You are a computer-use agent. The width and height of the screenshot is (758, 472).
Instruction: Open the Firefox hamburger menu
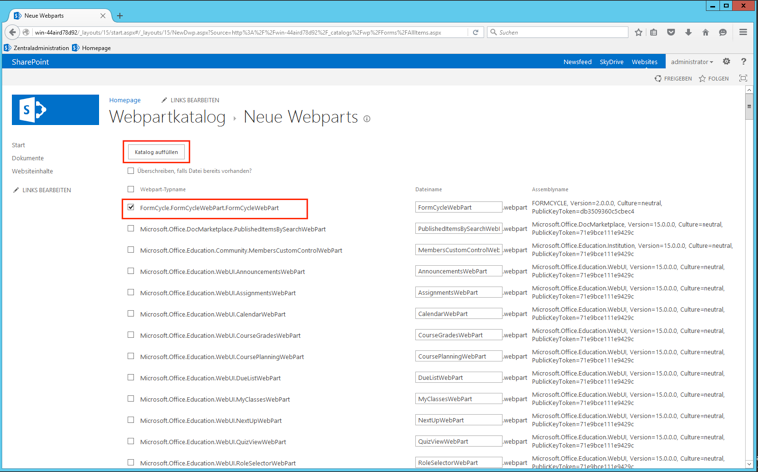(743, 32)
